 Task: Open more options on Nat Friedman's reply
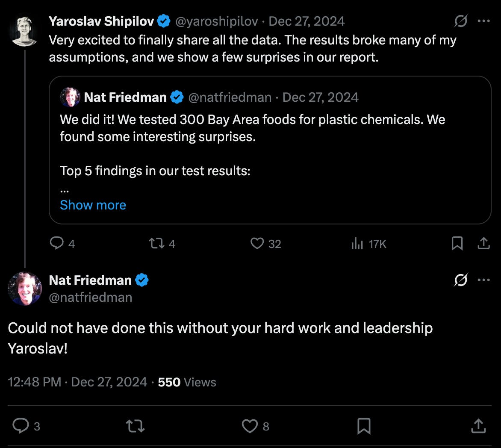pyautogui.click(x=483, y=280)
